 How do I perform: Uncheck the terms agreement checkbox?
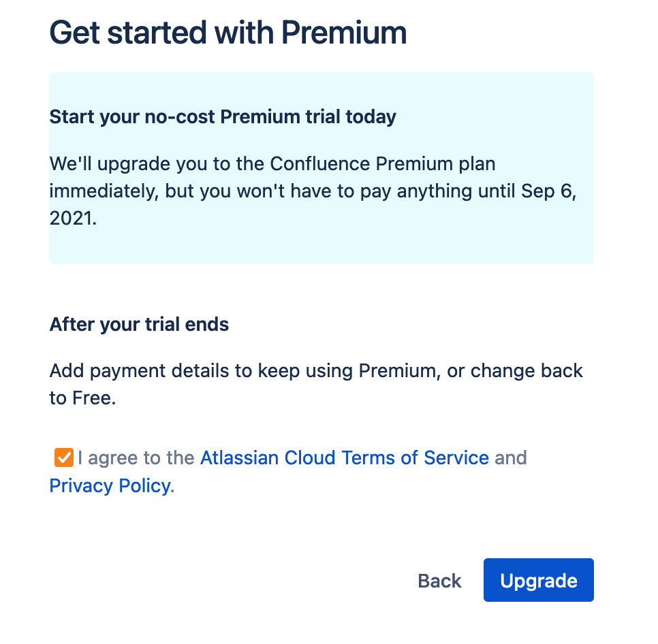pyautogui.click(x=63, y=457)
